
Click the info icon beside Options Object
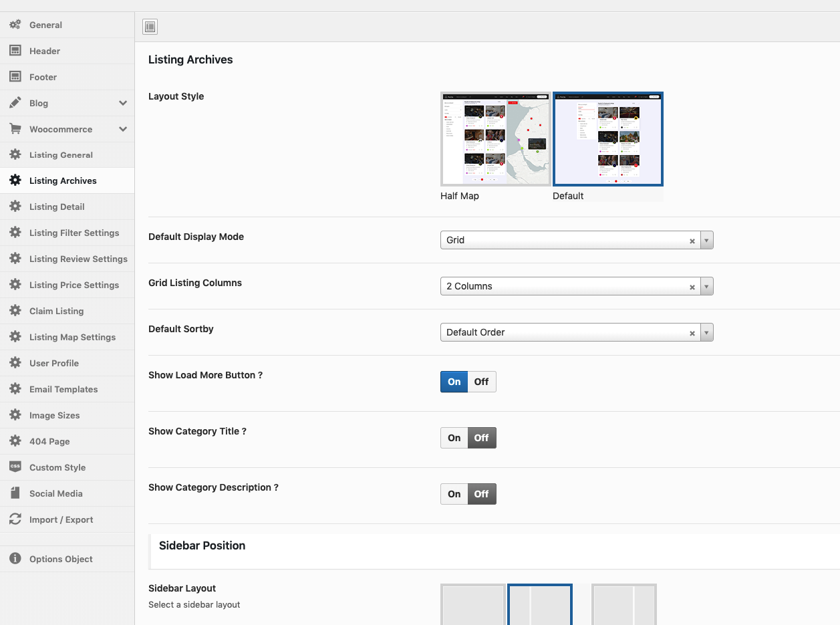[15, 559]
